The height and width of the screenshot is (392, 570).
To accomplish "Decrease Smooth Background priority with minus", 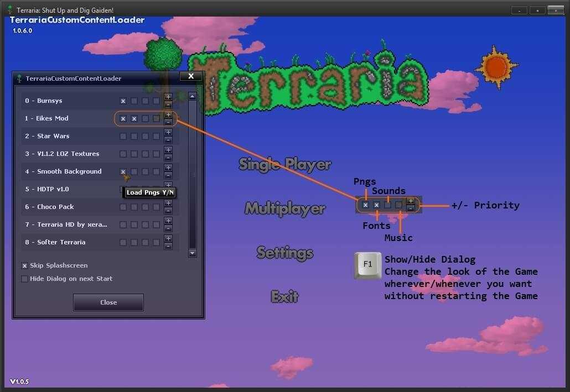I will tap(168, 175).
